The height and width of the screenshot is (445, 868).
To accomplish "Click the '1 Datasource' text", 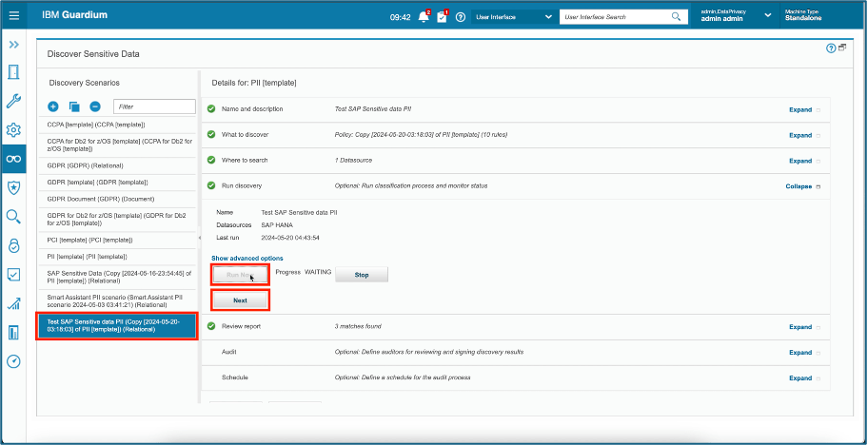I will [x=353, y=161].
